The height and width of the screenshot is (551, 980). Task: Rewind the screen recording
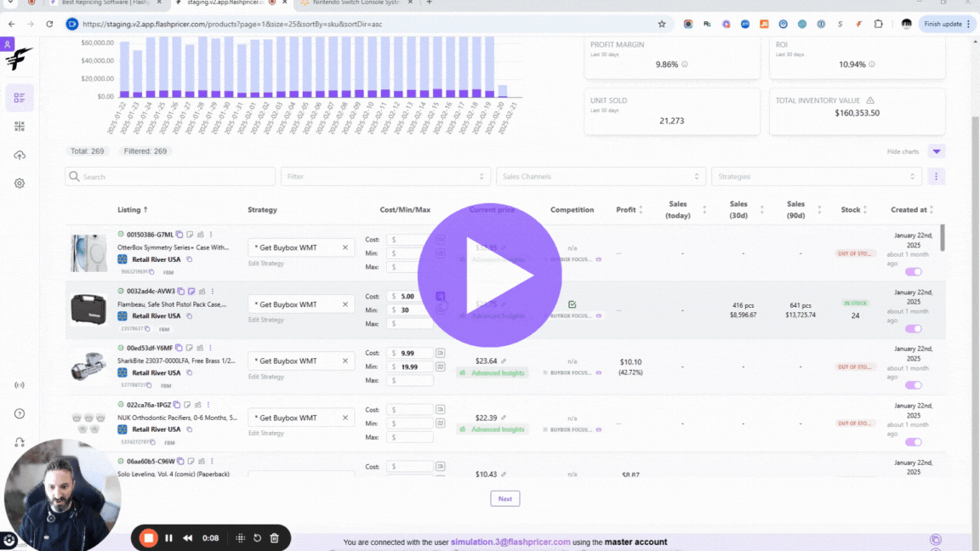click(x=187, y=538)
